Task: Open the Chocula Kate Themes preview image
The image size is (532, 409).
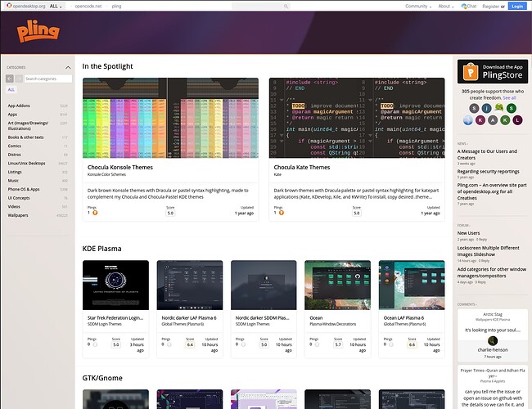Action: click(x=357, y=118)
